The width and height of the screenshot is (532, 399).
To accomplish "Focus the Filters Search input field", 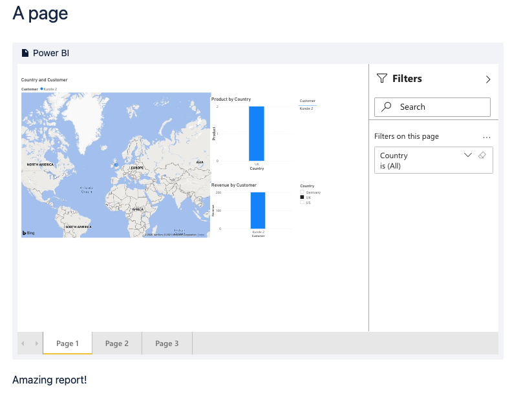I will pos(432,107).
